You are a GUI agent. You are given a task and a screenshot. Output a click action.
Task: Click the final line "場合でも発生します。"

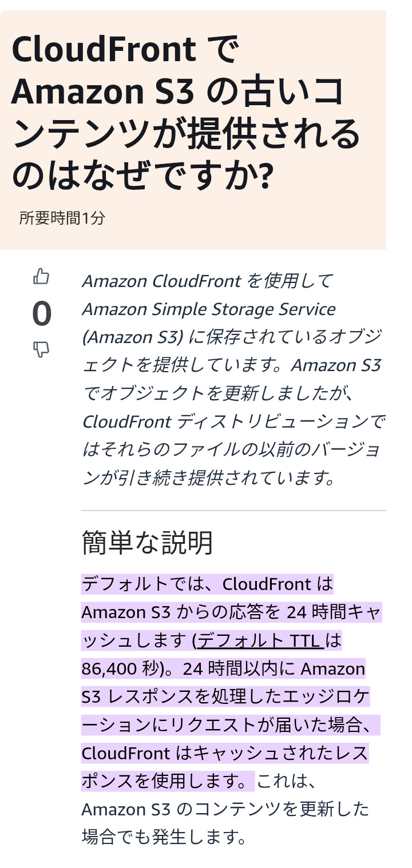click(x=164, y=837)
